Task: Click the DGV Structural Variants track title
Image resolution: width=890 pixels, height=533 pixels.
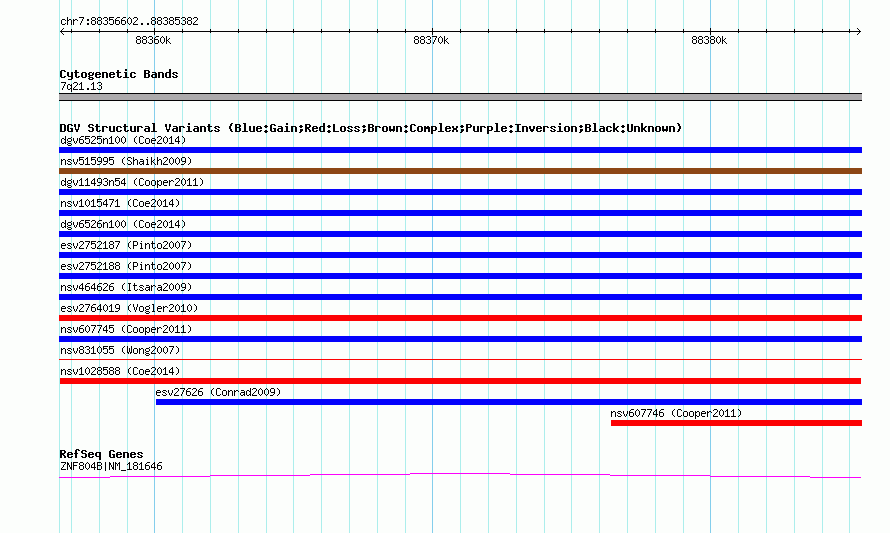Action: click(x=371, y=128)
